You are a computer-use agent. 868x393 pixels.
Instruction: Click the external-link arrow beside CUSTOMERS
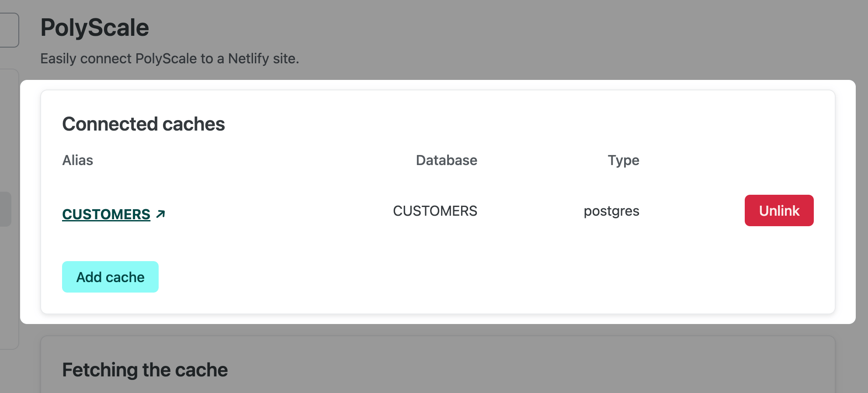pos(161,214)
